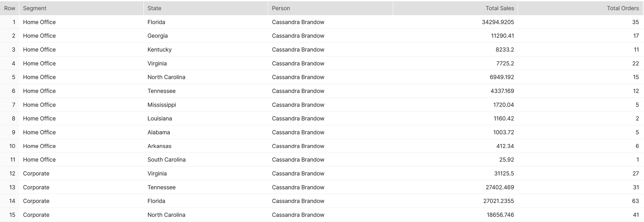Screen dimensions: 644x222
Task: Click Corporate segment cell in row 12
Action: (x=36, y=174)
